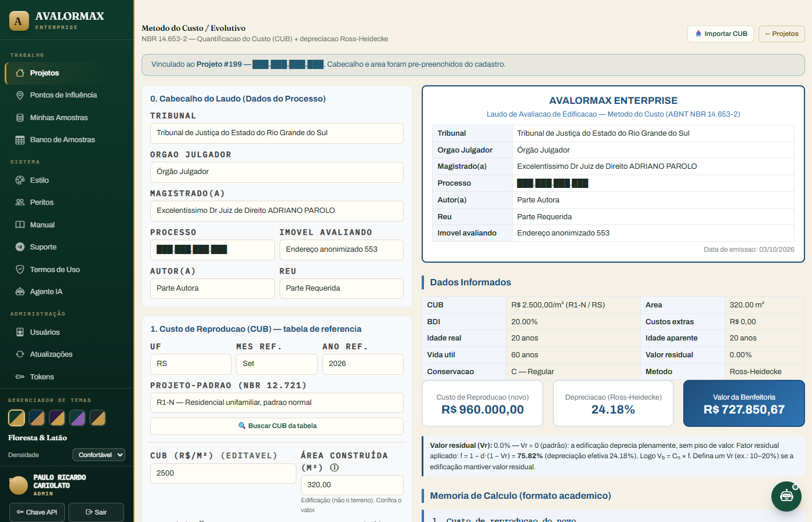Click the Projeto-Padrao R1-N field
The height and width of the screenshot is (522, 812).
point(277,403)
